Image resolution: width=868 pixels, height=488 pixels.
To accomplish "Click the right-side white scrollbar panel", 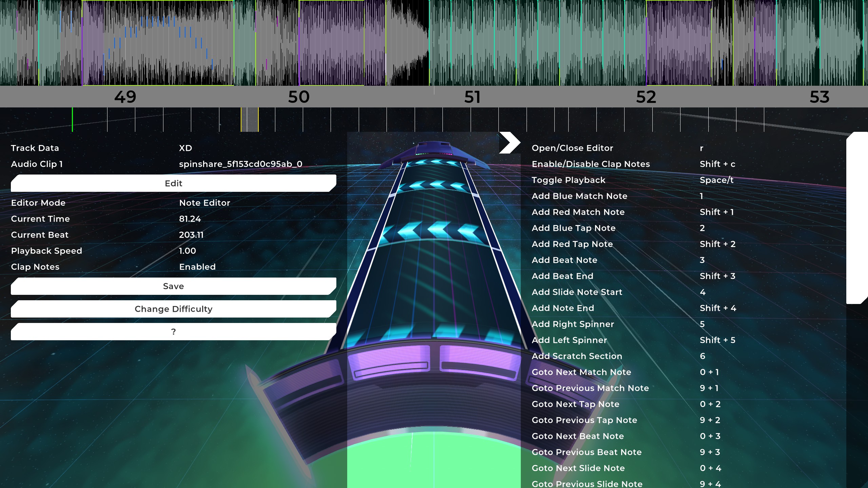I will (857, 218).
